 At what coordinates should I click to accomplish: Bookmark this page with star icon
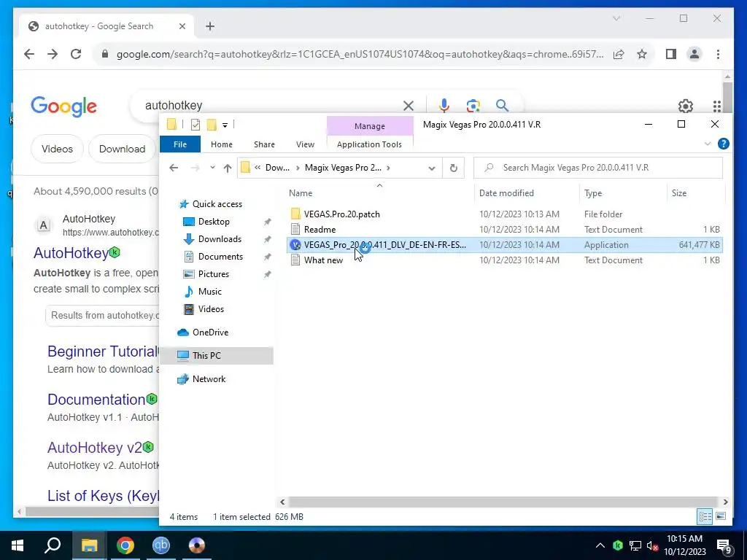(642, 54)
